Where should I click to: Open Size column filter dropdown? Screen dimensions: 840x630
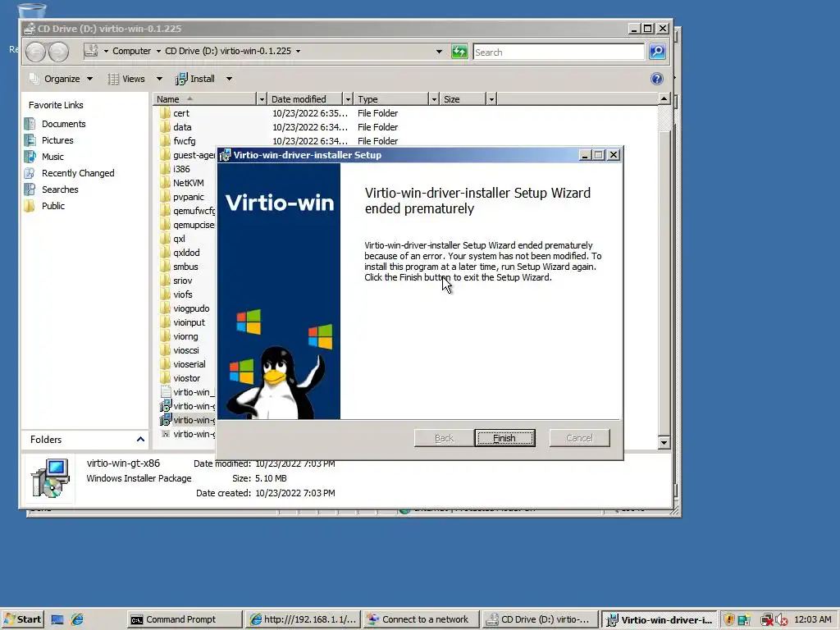(491, 99)
